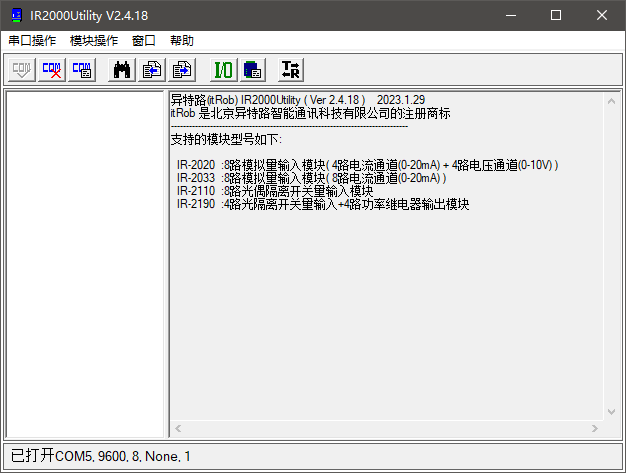Close the IR2000Utility window
The image size is (626, 473).
602,16
